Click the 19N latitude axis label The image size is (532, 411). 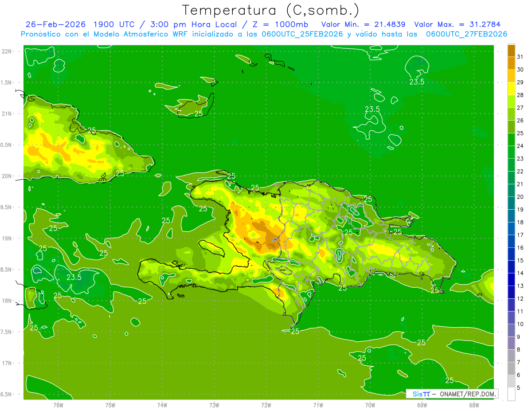[8, 239]
